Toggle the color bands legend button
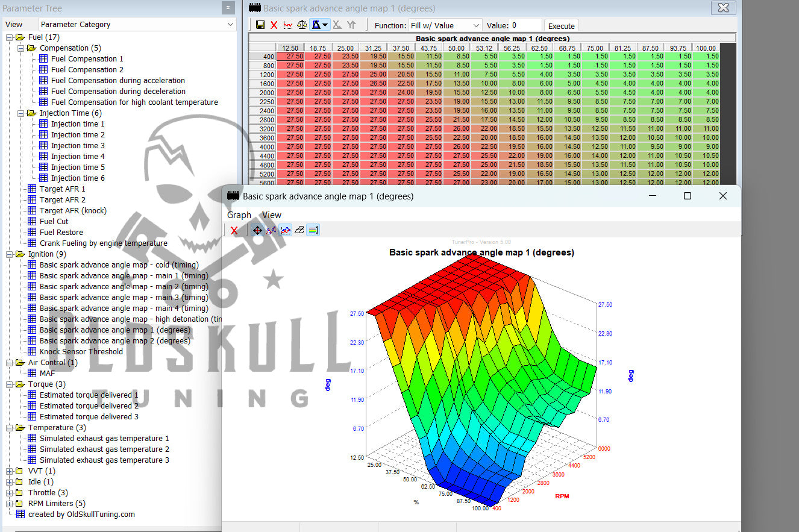The height and width of the screenshot is (532, 799). (x=313, y=230)
